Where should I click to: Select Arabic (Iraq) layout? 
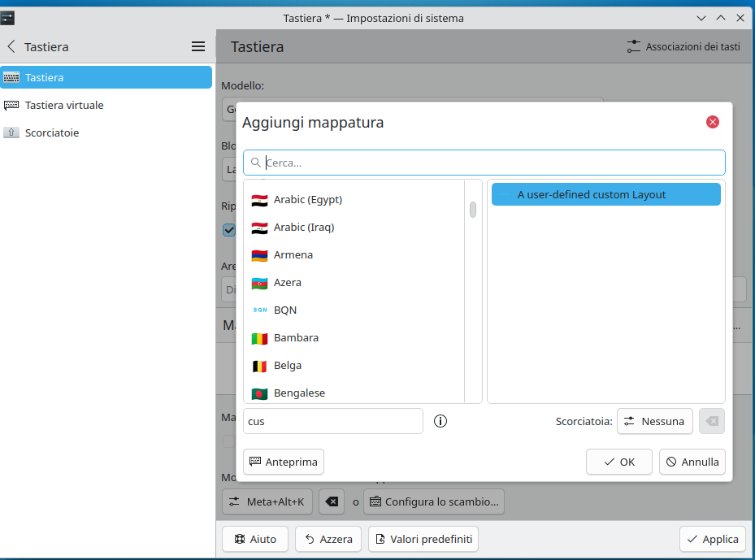(354, 228)
